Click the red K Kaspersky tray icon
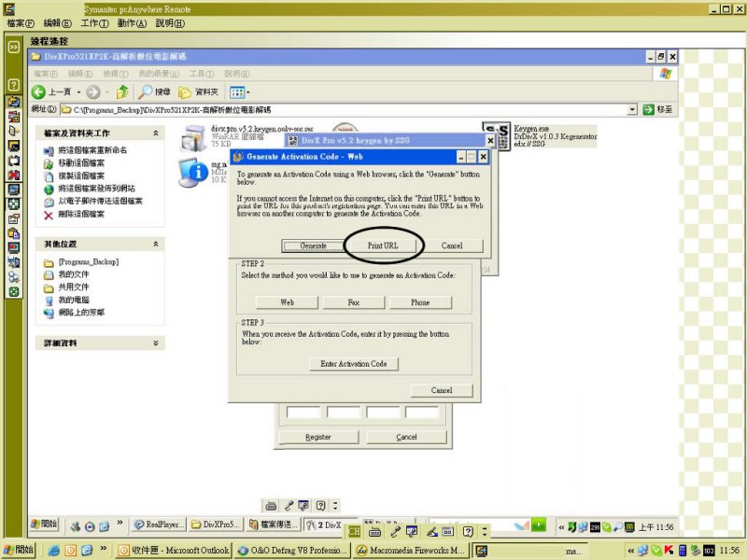The width and height of the screenshot is (747, 560). click(x=669, y=551)
